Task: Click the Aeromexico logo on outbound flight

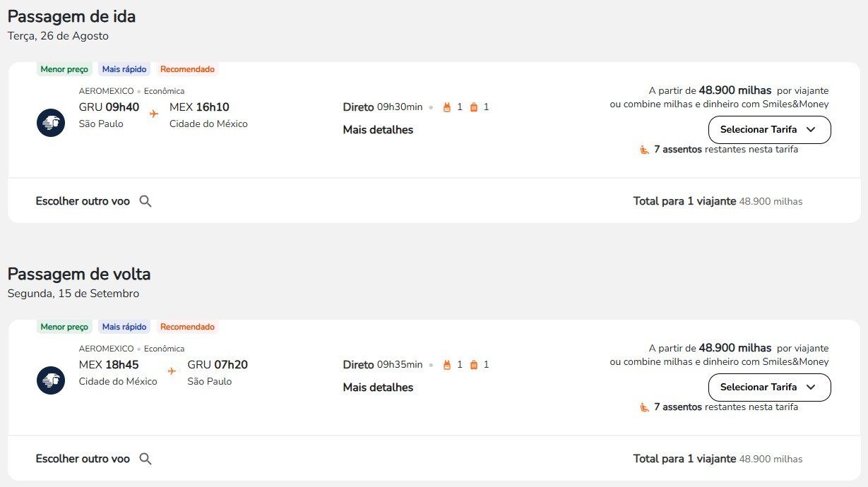Action: pos(51,123)
